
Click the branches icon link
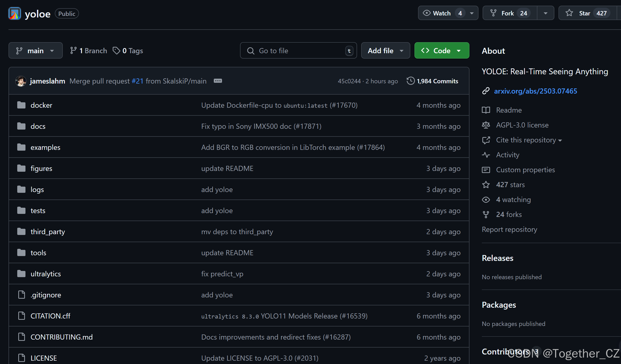point(73,51)
